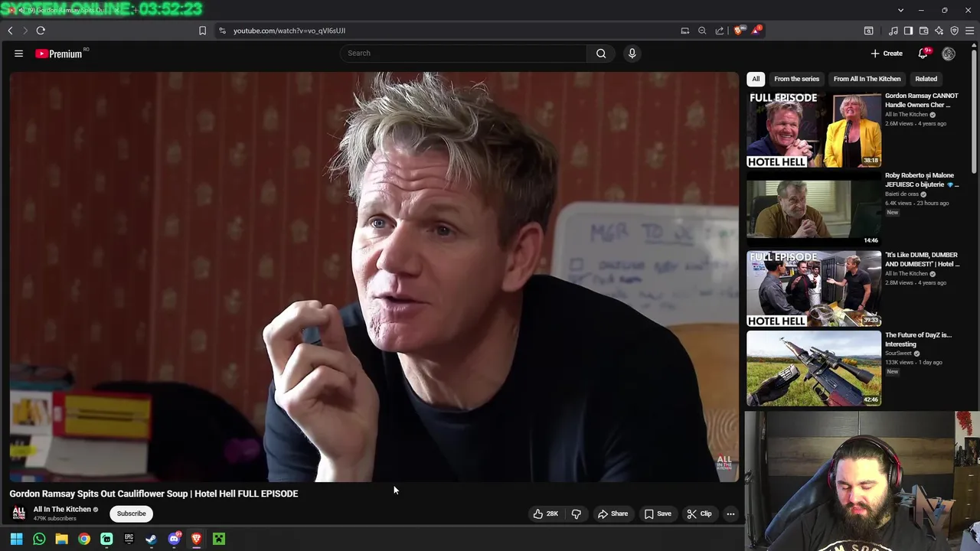Expand the tab list chevron

pos(900,10)
